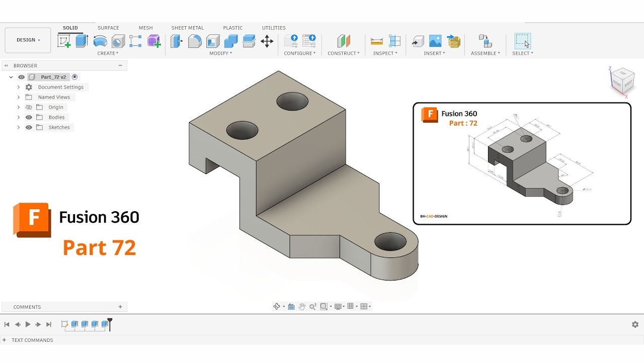Open the ASSEMBLE dropdown menu
Viewport: 644px width, 362px height.
click(x=486, y=53)
